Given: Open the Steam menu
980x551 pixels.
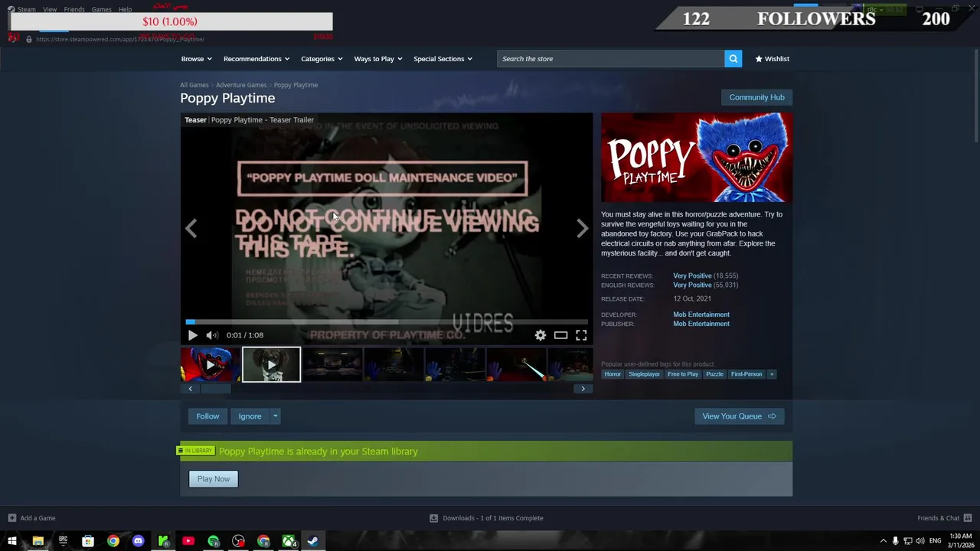Looking at the screenshot, I should click(27, 9).
